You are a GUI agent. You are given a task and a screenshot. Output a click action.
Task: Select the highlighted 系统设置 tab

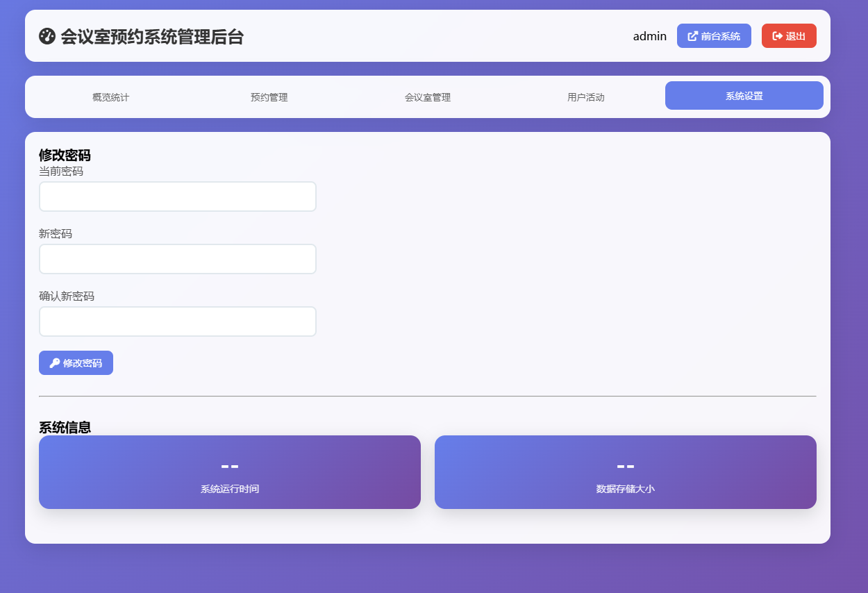(x=744, y=95)
